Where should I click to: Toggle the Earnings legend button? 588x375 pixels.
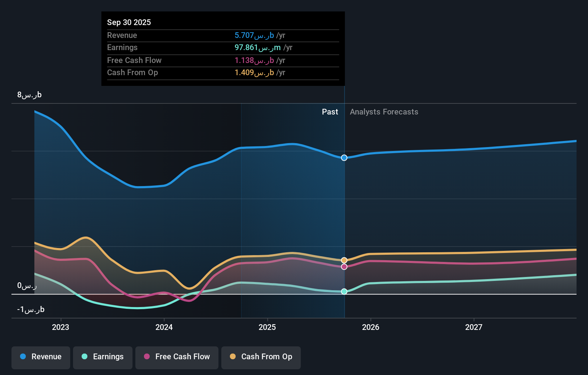click(103, 357)
